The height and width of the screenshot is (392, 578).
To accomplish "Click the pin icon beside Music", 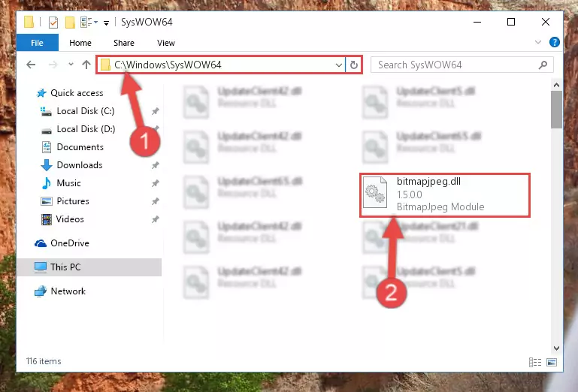I will point(155,183).
